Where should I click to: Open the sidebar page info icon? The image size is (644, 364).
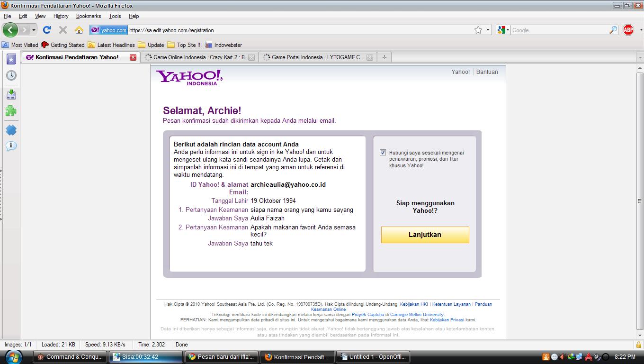[x=11, y=146]
